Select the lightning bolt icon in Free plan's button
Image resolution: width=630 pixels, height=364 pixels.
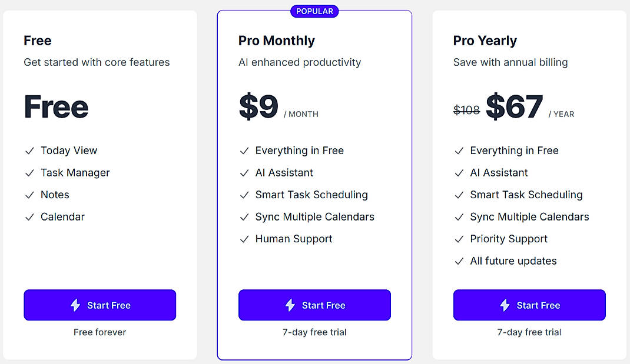[x=75, y=305]
